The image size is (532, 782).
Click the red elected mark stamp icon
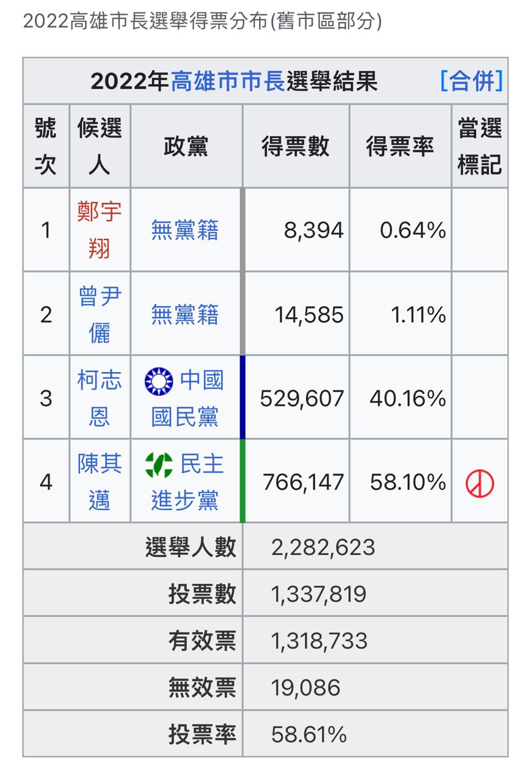point(479,483)
